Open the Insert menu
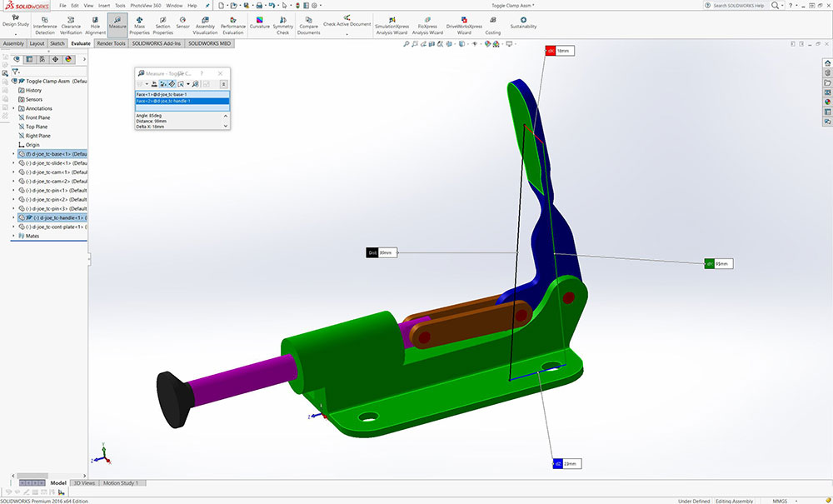 click(104, 5)
